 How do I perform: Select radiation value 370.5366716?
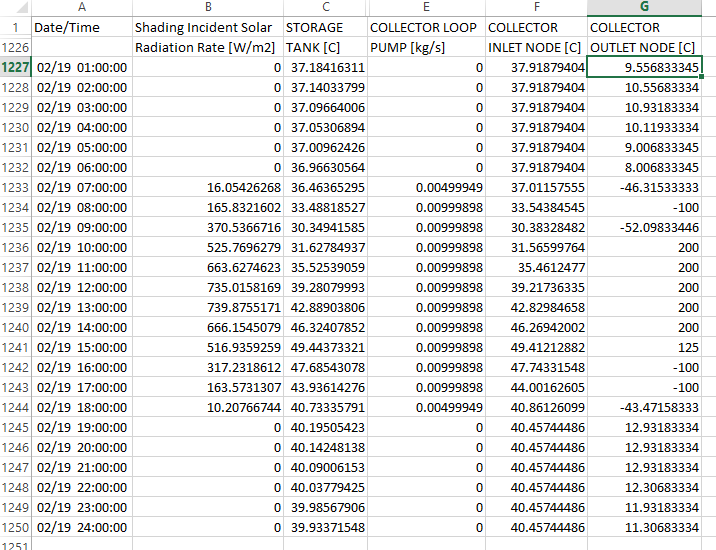coord(208,227)
